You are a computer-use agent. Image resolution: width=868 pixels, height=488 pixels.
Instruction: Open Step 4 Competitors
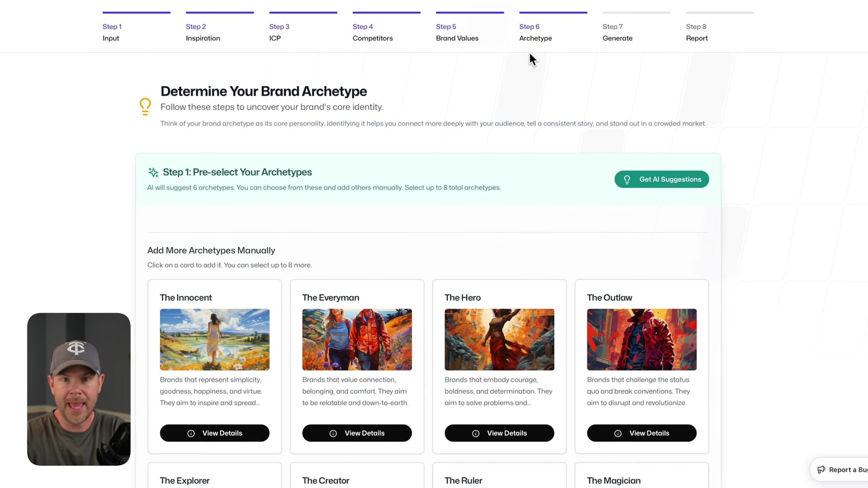[x=387, y=28]
